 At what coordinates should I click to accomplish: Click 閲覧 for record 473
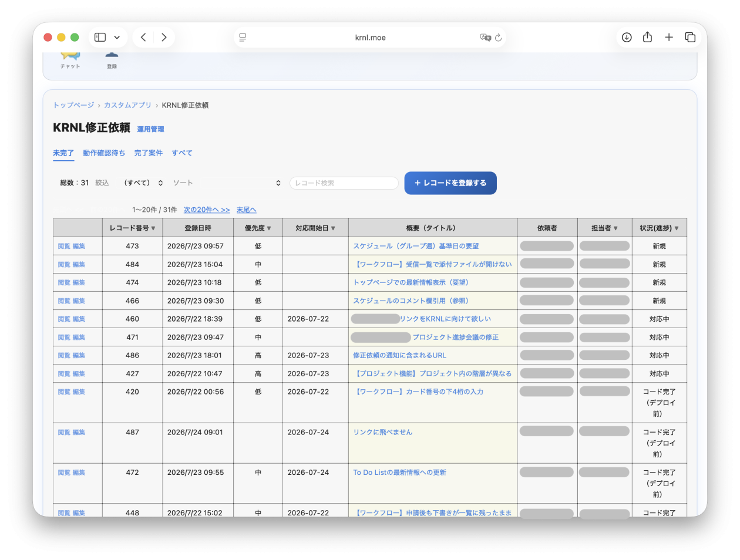[x=64, y=246]
